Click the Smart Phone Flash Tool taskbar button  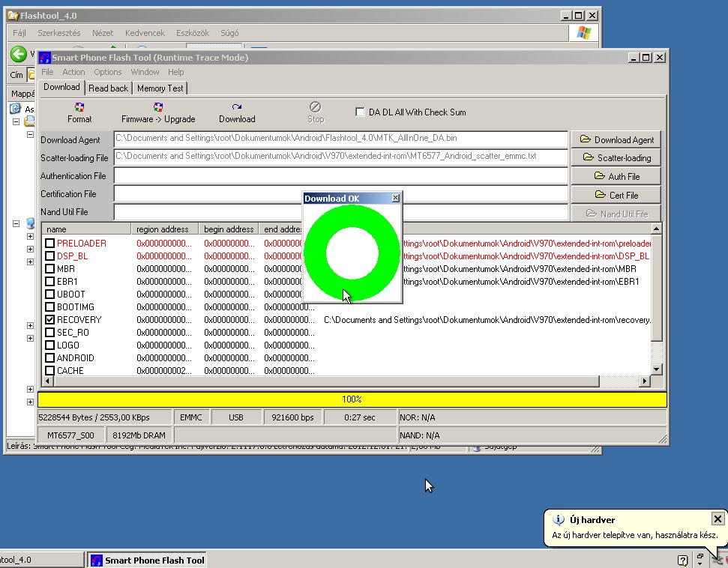147,560
